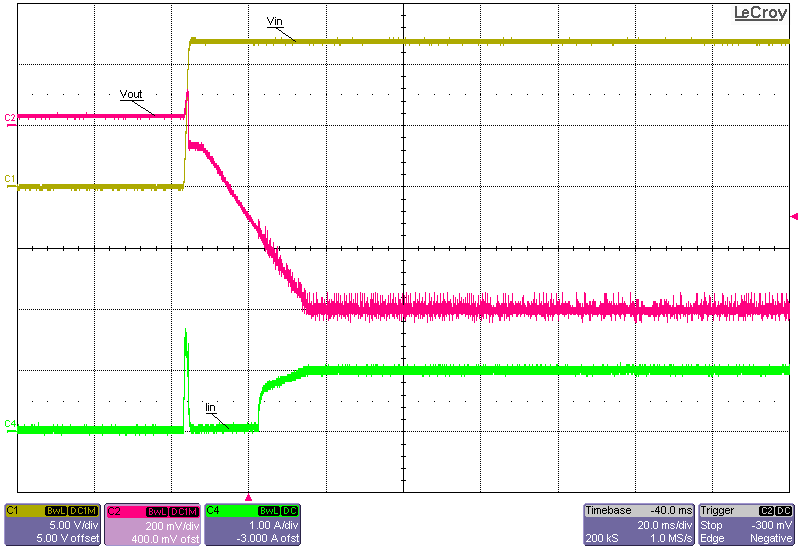This screenshot has width=800, height=547.
Task: Click the Edge trigger type text
Action: point(712,538)
